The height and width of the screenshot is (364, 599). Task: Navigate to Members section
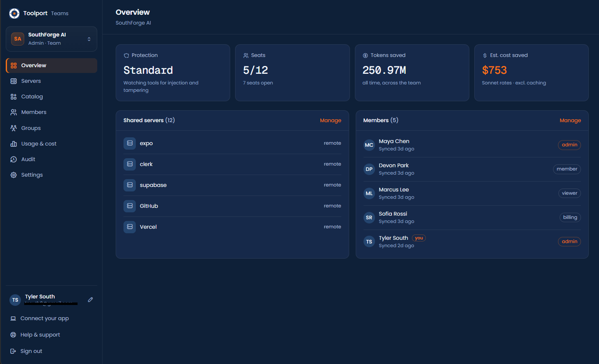51,112
